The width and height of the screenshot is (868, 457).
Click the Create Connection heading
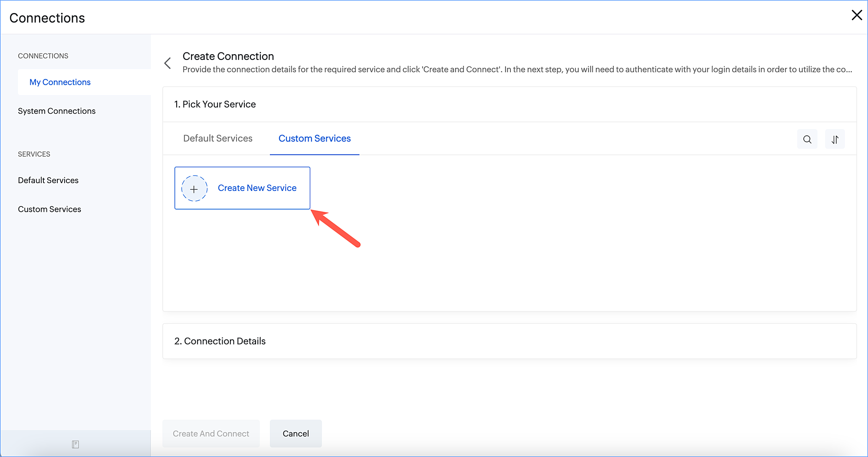pos(228,56)
